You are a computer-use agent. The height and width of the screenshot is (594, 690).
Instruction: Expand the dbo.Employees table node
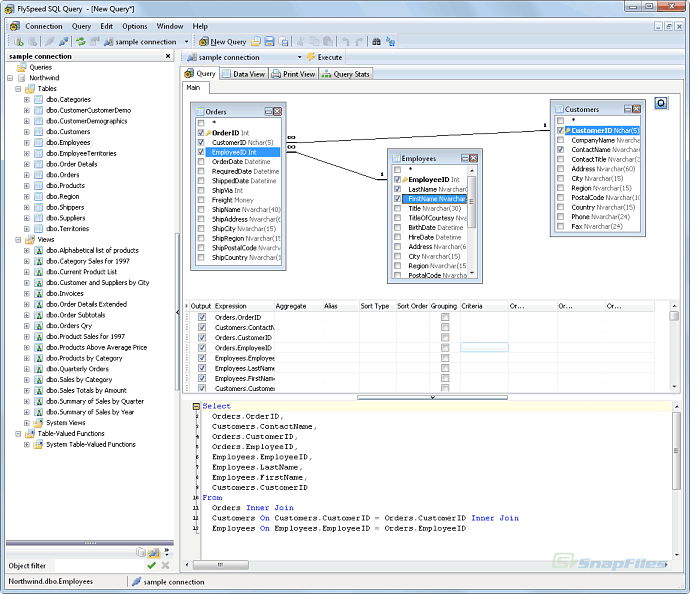tap(27, 143)
